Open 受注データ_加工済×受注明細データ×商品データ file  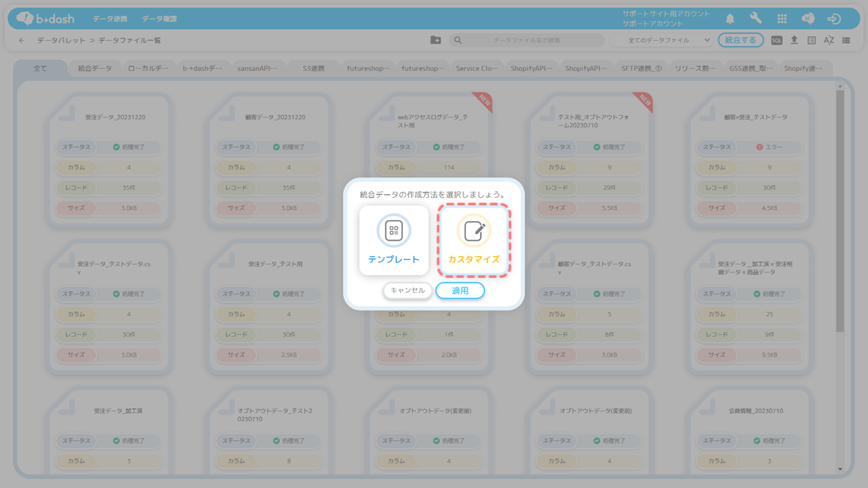click(749, 306)
